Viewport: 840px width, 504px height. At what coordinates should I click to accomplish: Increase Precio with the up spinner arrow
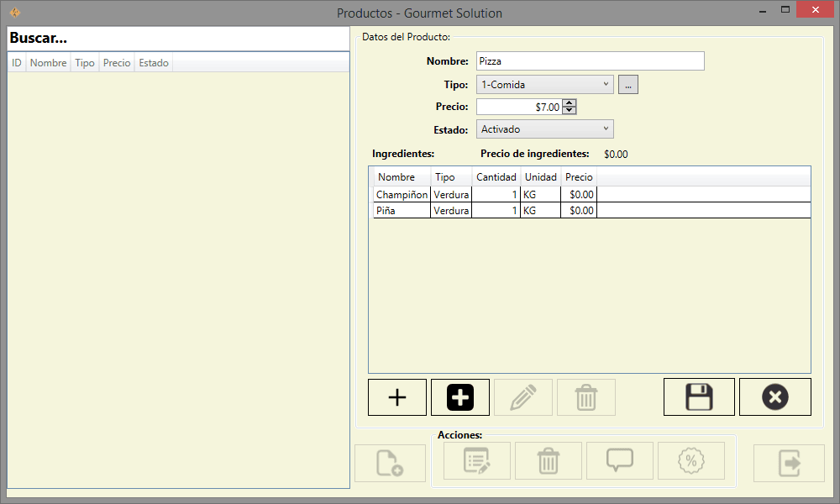(x=570, y=103)
